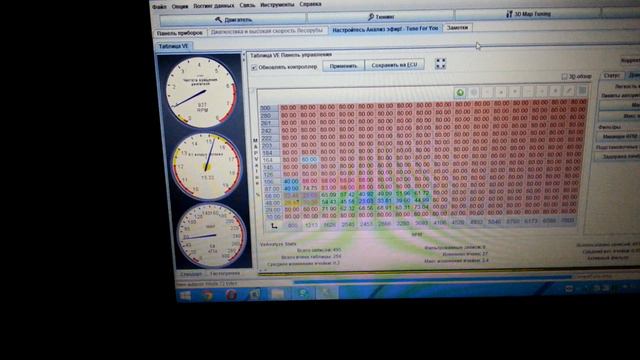Viewport: 640px width, 360px height.
Task: Enable the 3D обзор checkbox
Action: click(564, 76)
